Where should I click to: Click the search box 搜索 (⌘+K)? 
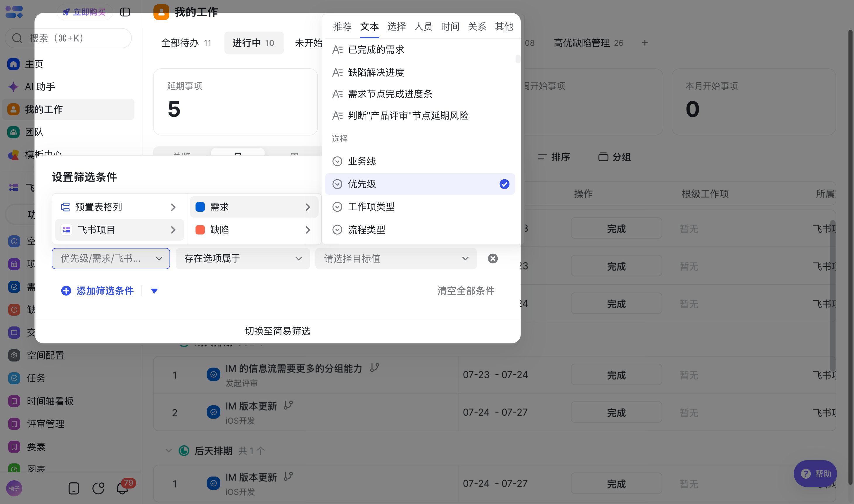coord(68,38)
